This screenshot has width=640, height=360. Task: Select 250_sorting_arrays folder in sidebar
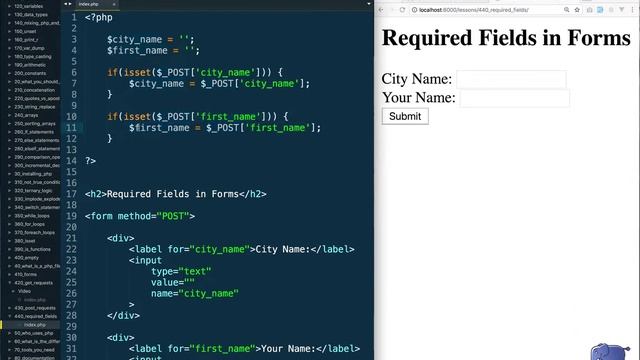35,123
